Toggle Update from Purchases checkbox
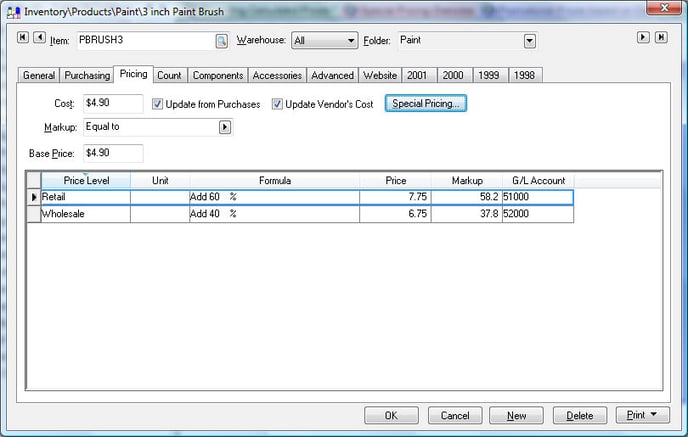688x437 pixels. [157, 104]
